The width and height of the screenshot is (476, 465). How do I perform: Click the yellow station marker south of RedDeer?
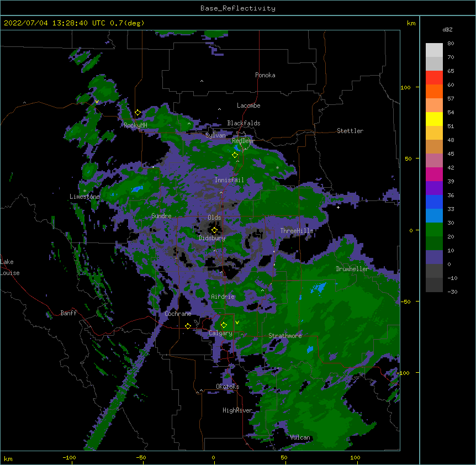(x=235, y=155)
